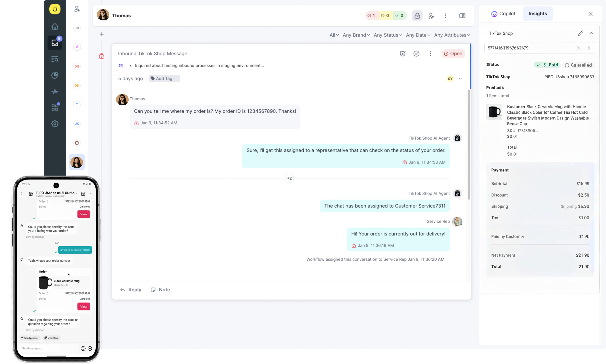Open sidebar Settings gear
This screenshot has width=606, height=364.
55,124
